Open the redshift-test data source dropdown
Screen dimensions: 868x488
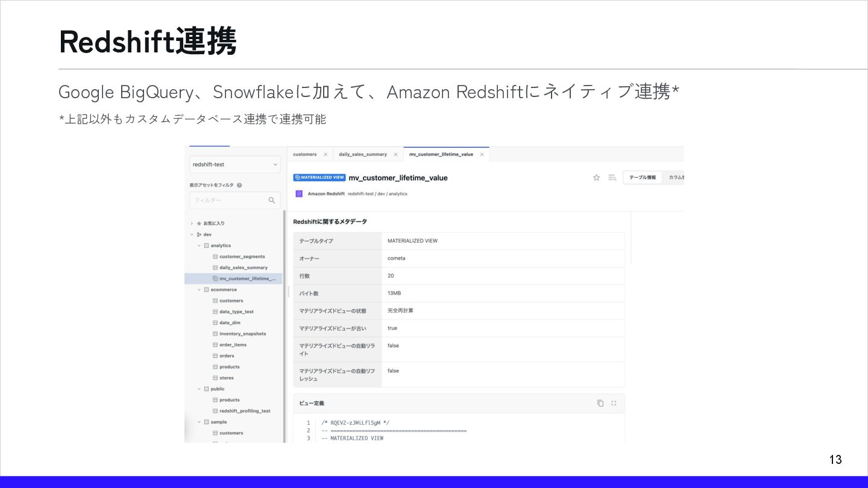[x=234, y=164]
